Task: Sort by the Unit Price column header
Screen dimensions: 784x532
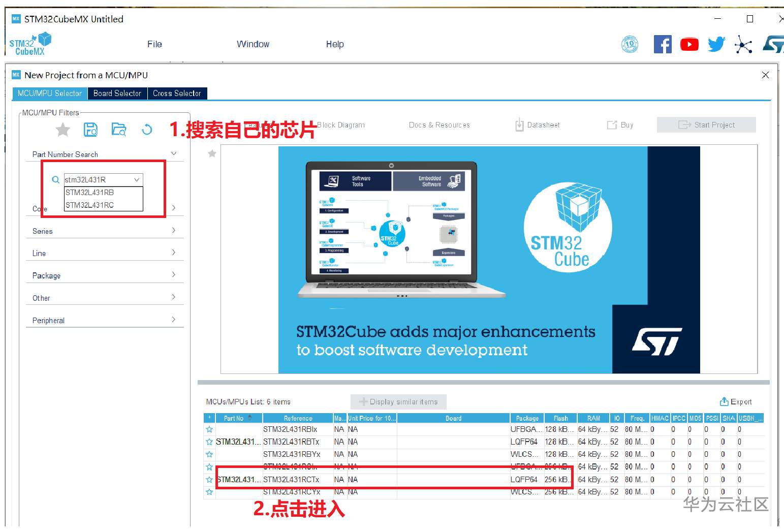Action: point(372,418)
